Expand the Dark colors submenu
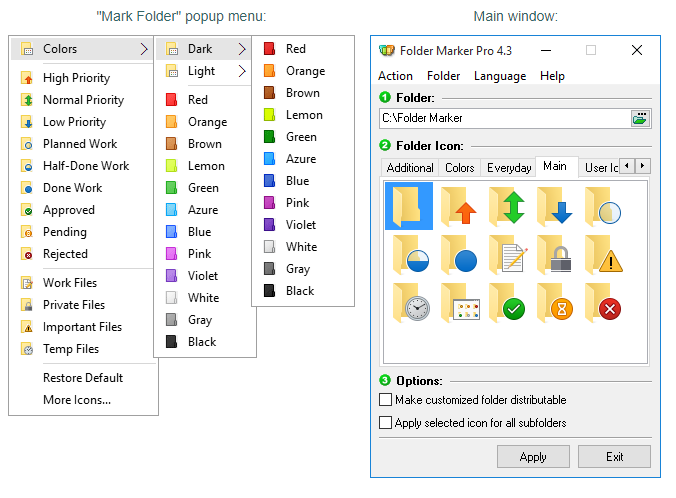Image resolution: width=676 pixels, height=498 pixels. (x=203, y=49)
